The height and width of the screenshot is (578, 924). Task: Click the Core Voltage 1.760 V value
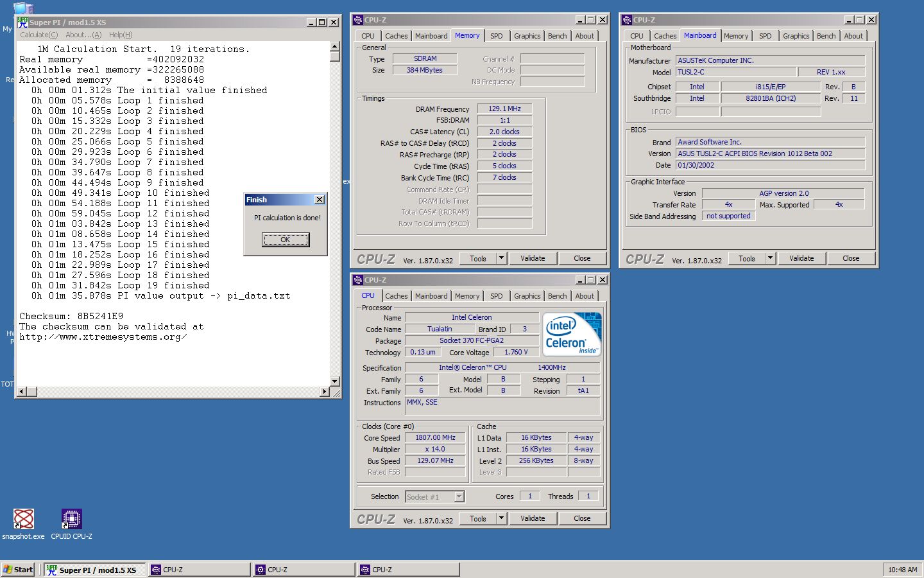click(516, 352)
